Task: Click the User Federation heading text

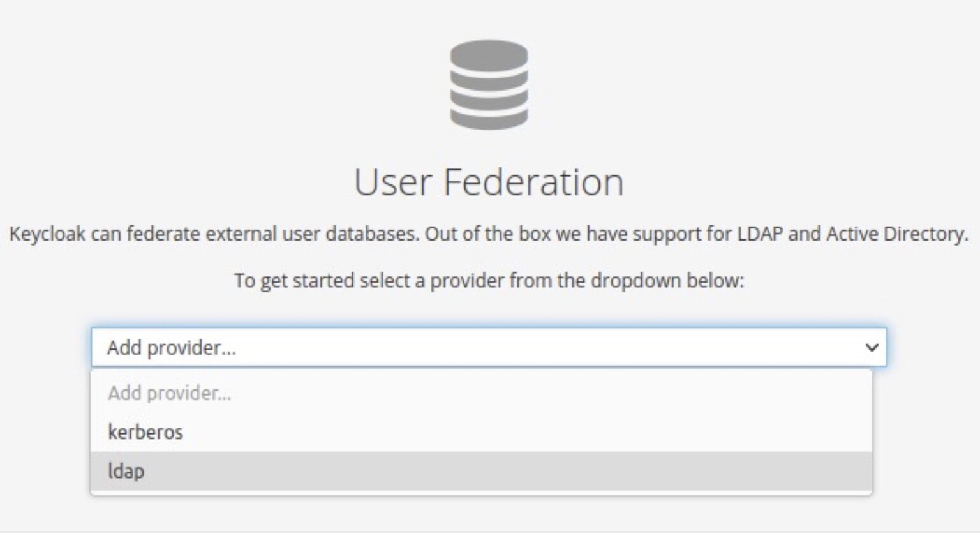Action: coord(489,182)
